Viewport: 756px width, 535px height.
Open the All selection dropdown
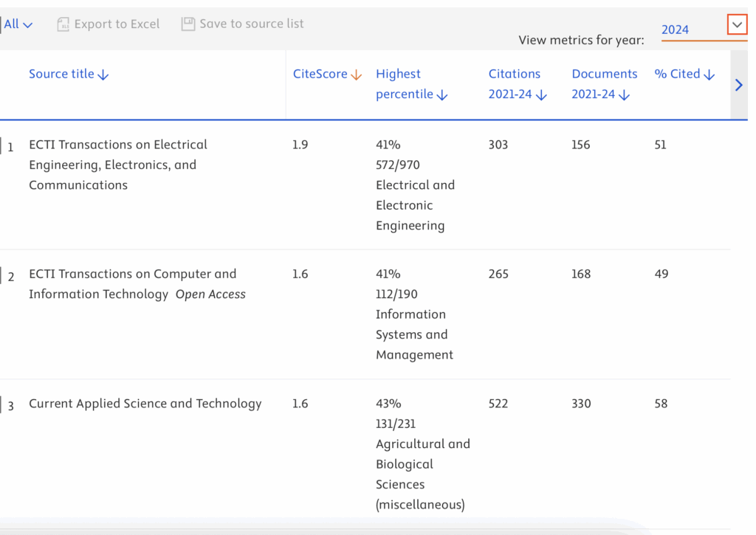18,24
